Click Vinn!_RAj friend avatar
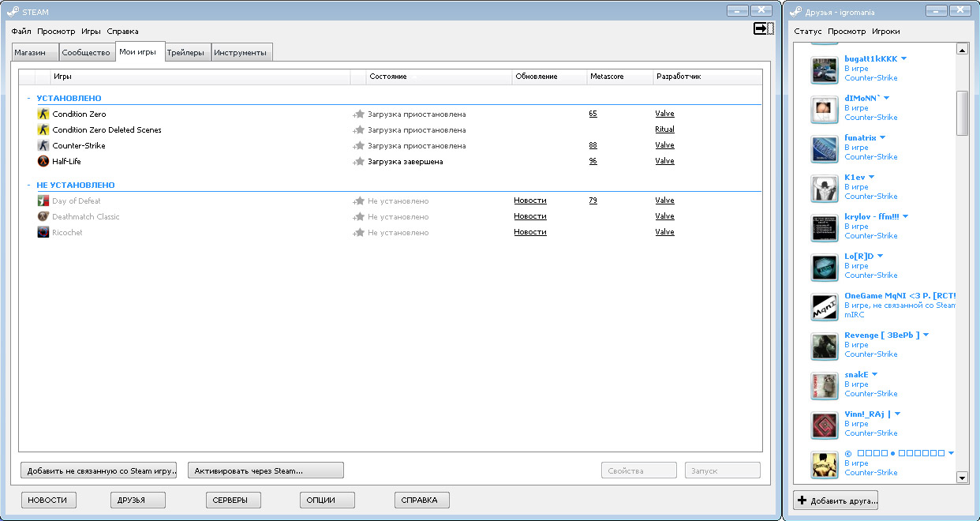980x521 pixels. (x=824, y=426)
